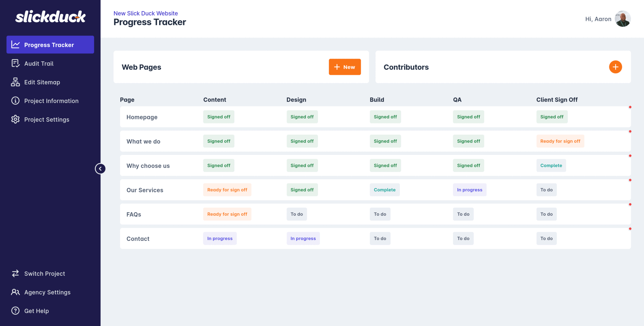644x326 pixels.
Task: Click the Get Help question mark icon
Action: tap(15, 311)
